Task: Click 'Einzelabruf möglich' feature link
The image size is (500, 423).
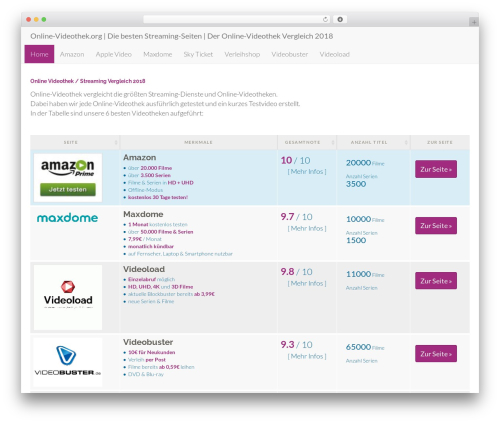Action: pyautogui.click(x=151, y=279)
